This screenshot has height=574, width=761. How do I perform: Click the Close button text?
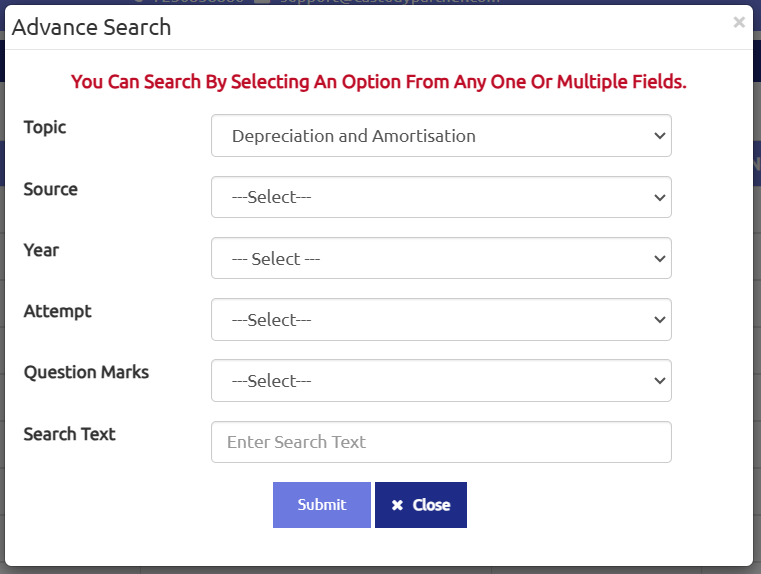pyautogui.click(x=431, y=505)
